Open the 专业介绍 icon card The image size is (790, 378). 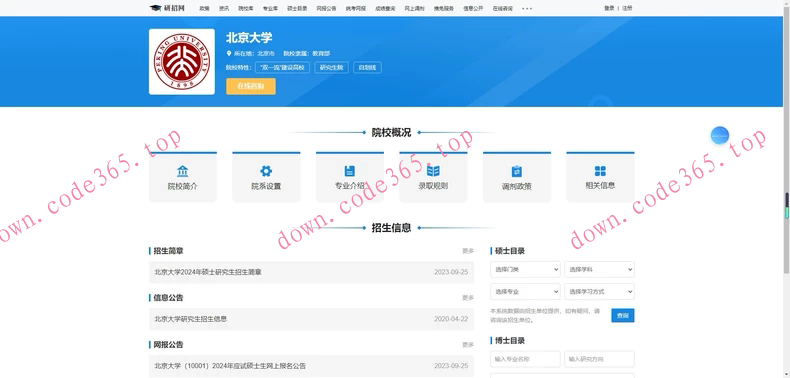coord(350,177)
